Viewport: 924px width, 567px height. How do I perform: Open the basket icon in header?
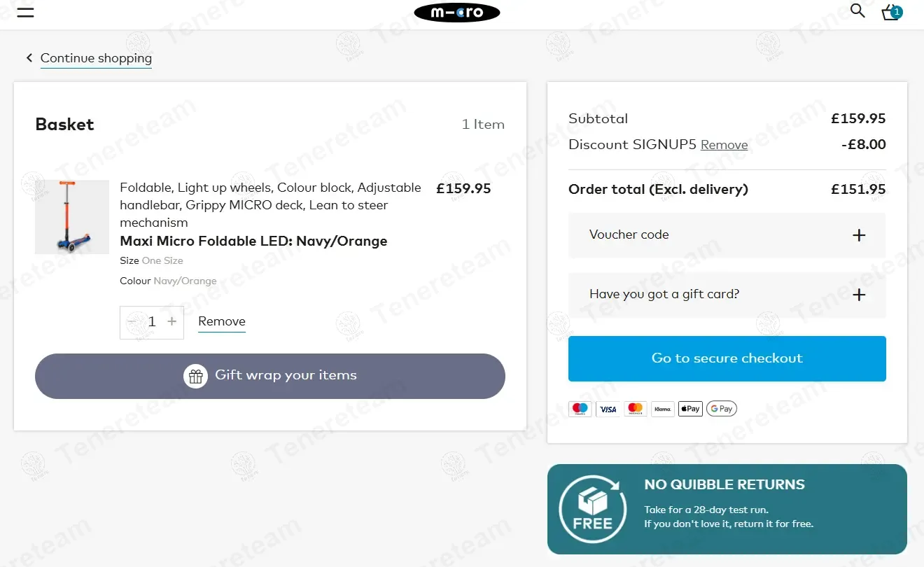point(890,13)
